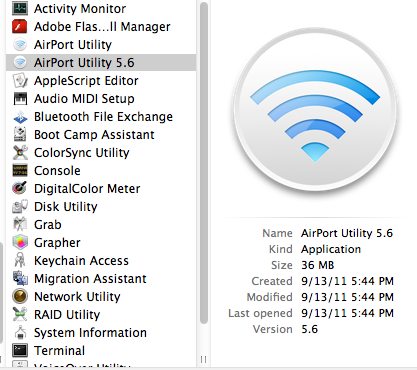Click the Created date value

pyautogui.click(x=347, y=281)
